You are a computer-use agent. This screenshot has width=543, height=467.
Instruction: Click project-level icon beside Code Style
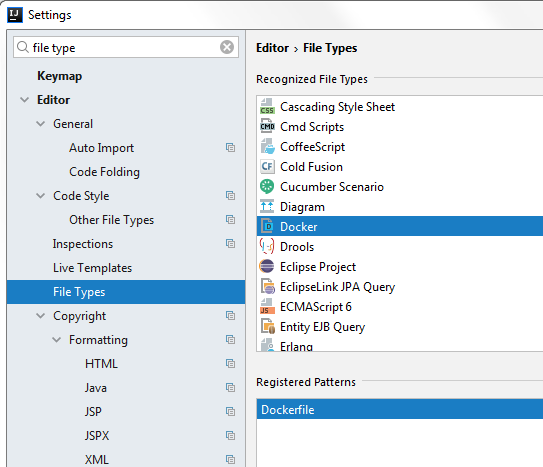tap(230, 196)
